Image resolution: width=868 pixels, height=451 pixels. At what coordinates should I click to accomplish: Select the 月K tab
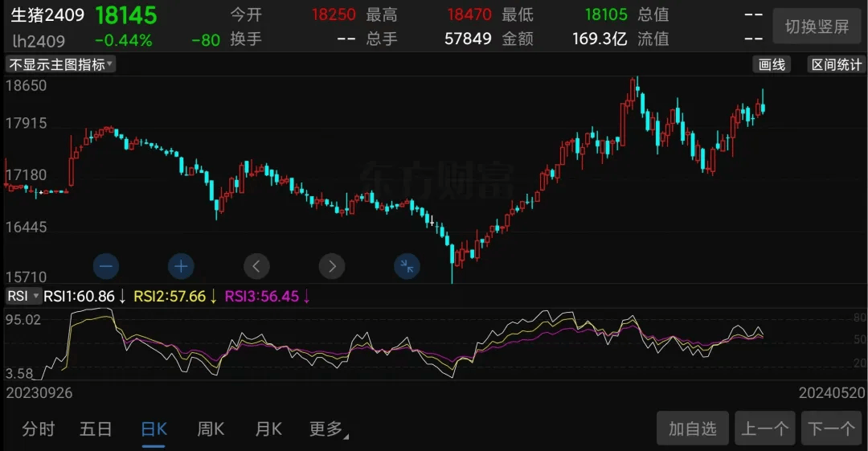[268, 429]
